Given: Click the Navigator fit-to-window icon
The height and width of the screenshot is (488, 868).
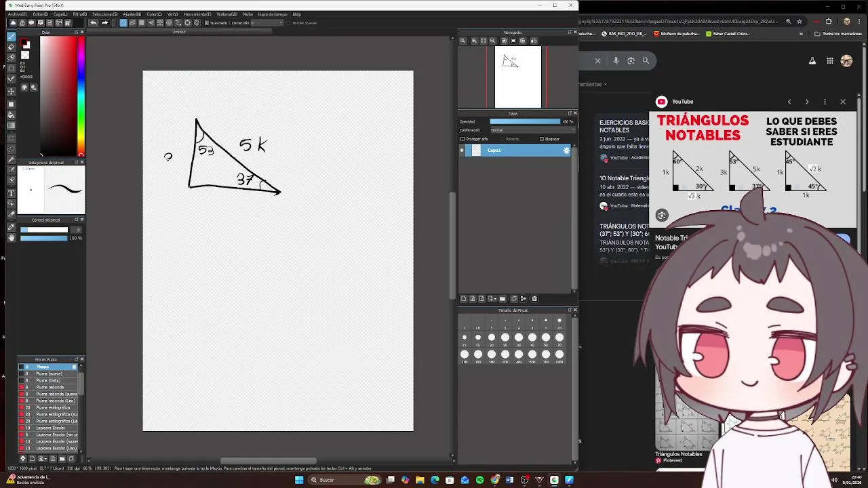Looking at the screenshot, I should click(483, 41).
